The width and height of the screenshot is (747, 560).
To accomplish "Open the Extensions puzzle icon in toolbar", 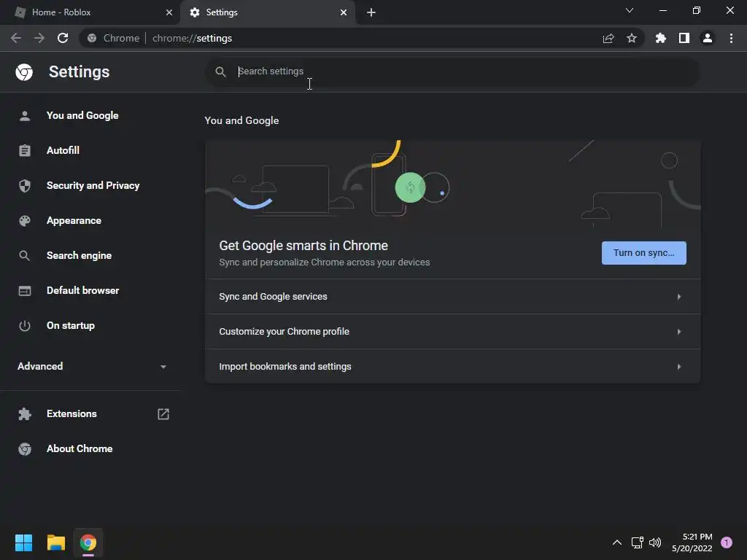I will pos(661,38).
